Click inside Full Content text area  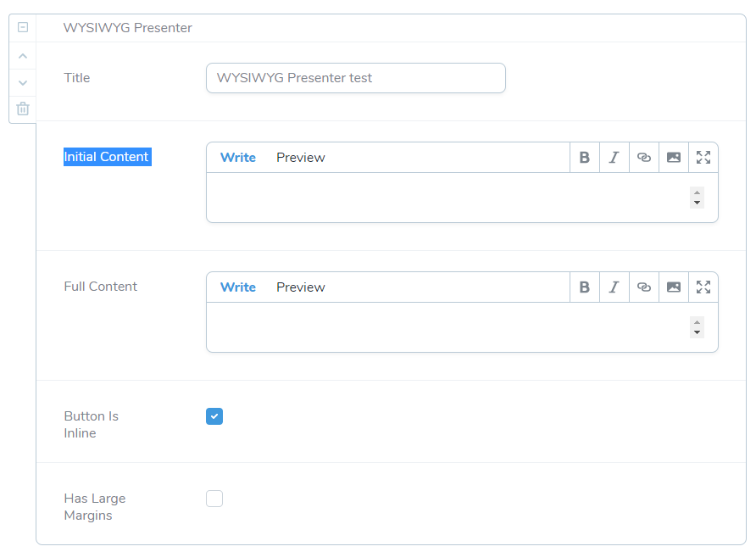point(448,327)
